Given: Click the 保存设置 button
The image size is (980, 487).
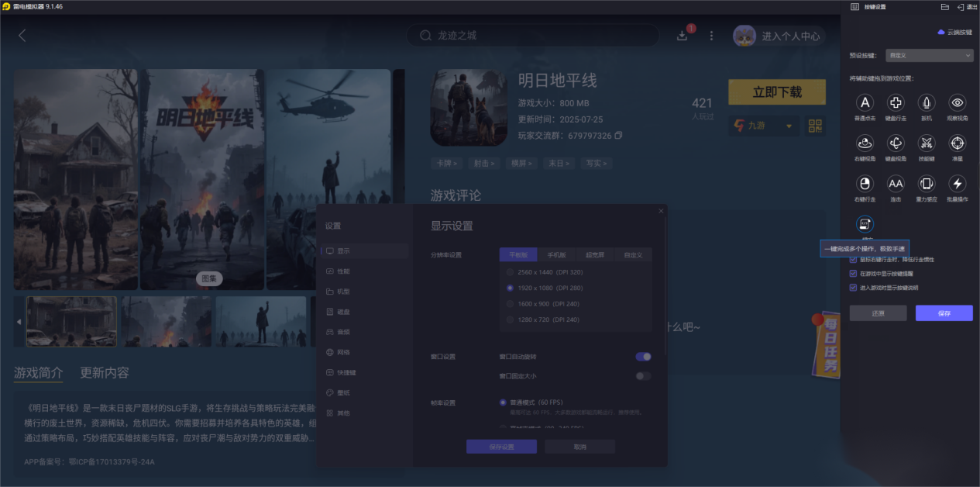Looking at the screenshot, I should (501, 447).
